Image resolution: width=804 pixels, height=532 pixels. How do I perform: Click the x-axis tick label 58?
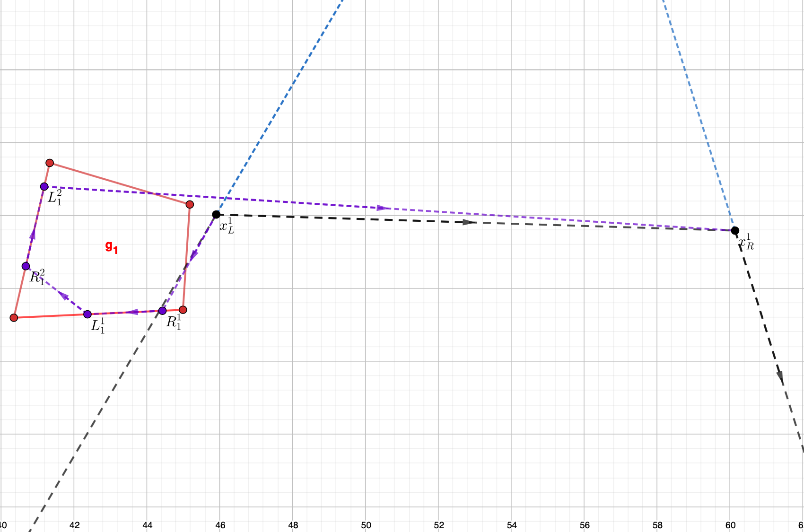[657, 525]
